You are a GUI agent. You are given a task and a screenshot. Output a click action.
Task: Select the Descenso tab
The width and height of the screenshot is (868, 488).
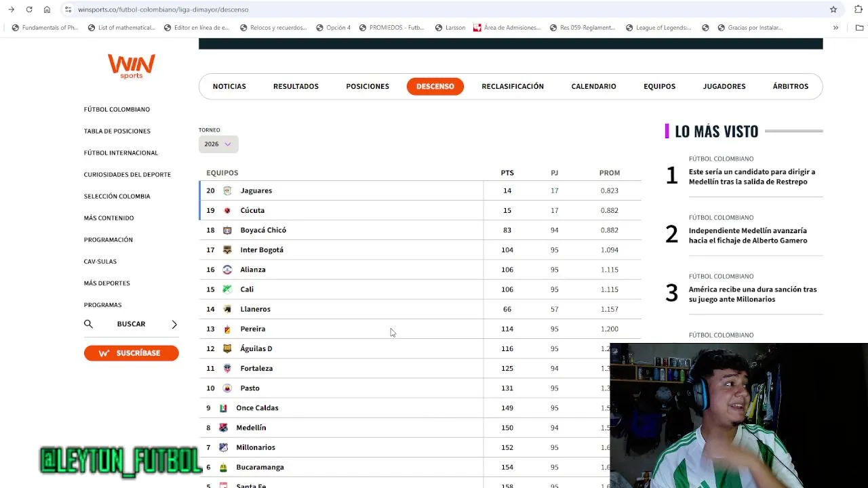pyautogui.click(x=435, y=86)
